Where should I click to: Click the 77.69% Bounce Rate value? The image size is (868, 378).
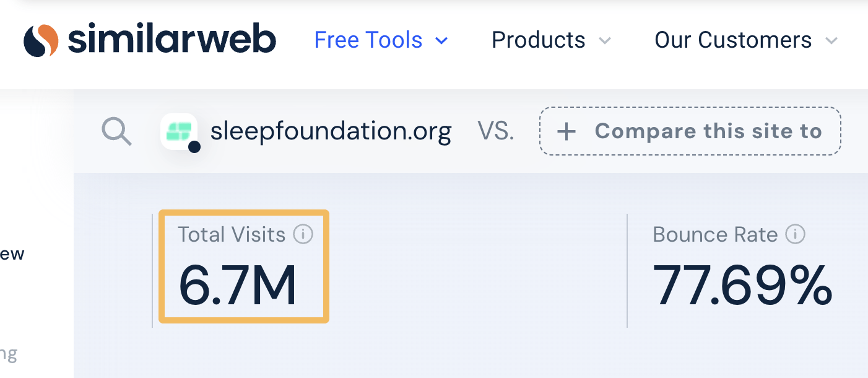pos(743,284)
